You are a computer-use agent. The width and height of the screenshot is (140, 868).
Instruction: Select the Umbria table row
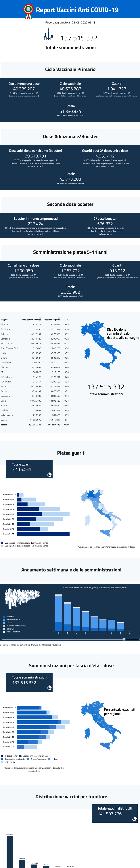coord(35,410)
